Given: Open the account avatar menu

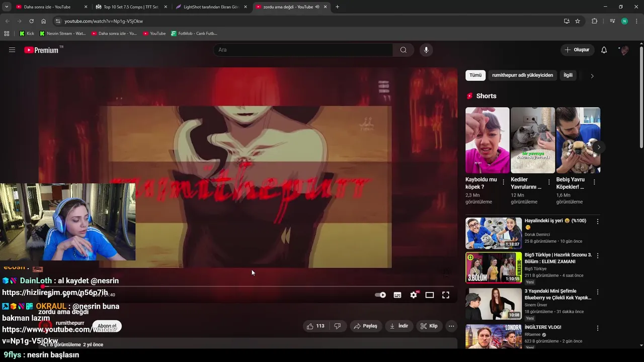Looking at the screenshot, I should 624,50.
